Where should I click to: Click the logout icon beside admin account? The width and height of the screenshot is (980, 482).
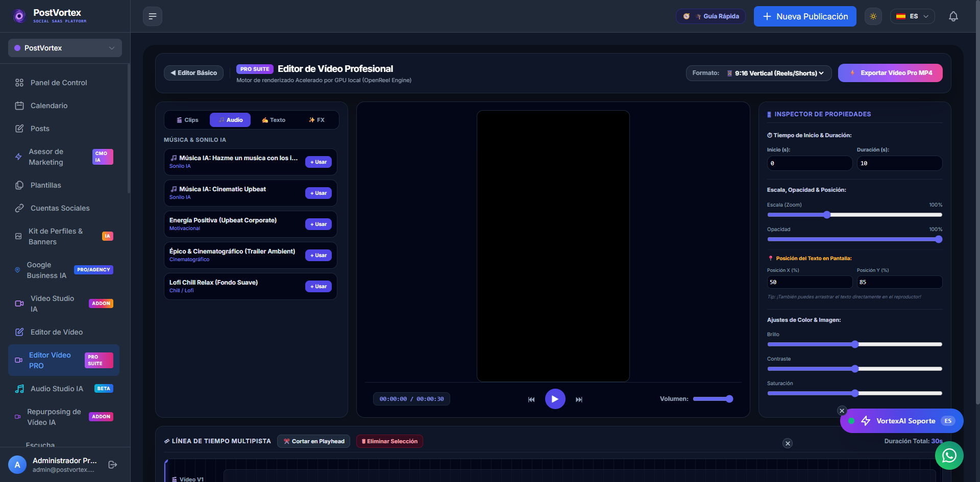click(113, 465)
